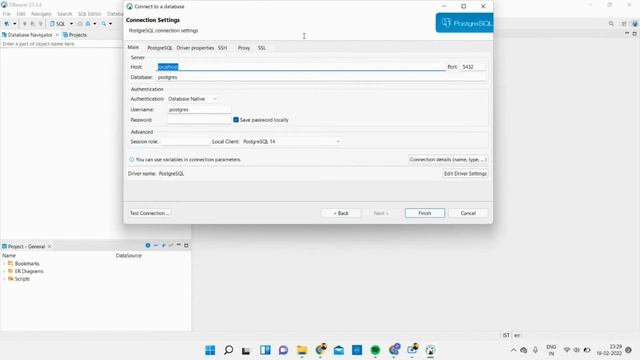Open the Authentication Database Native dropdown

pos(192,99)
